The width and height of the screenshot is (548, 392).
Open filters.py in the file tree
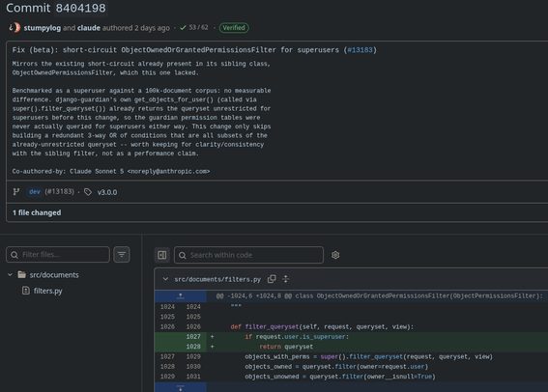click(x=48, y=291)
